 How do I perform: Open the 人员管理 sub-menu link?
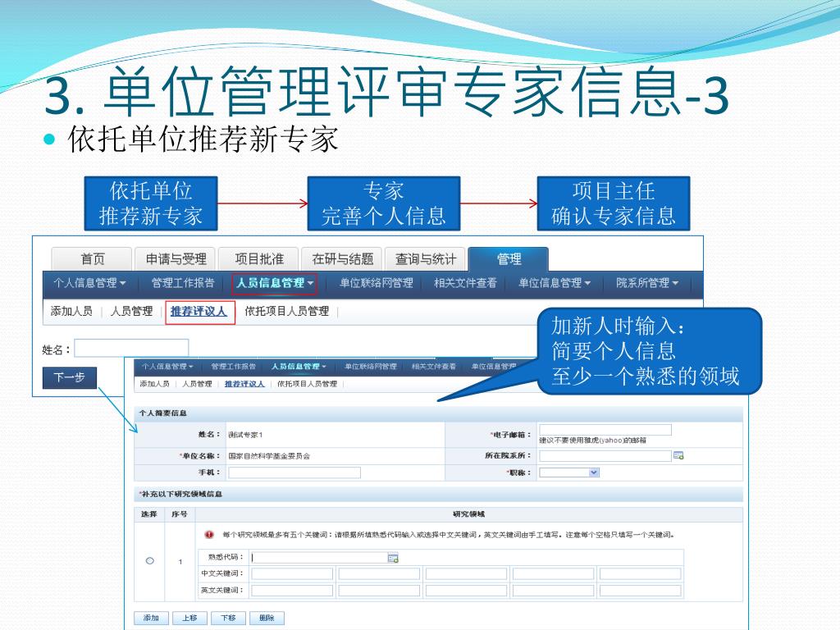[131, 311]
